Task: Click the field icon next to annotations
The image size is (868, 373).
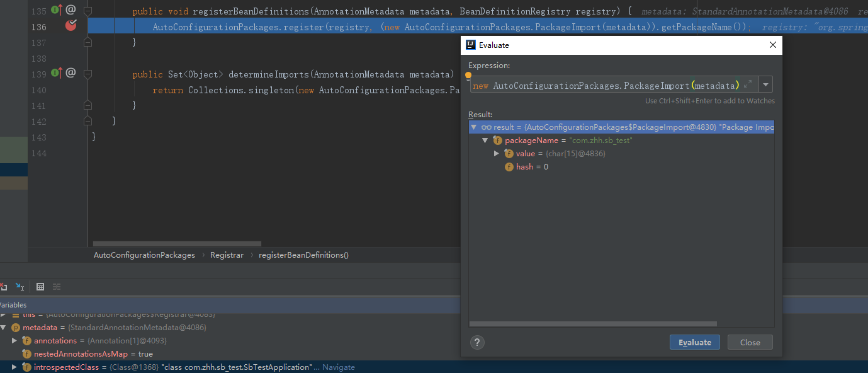Action: pos(26,341)
